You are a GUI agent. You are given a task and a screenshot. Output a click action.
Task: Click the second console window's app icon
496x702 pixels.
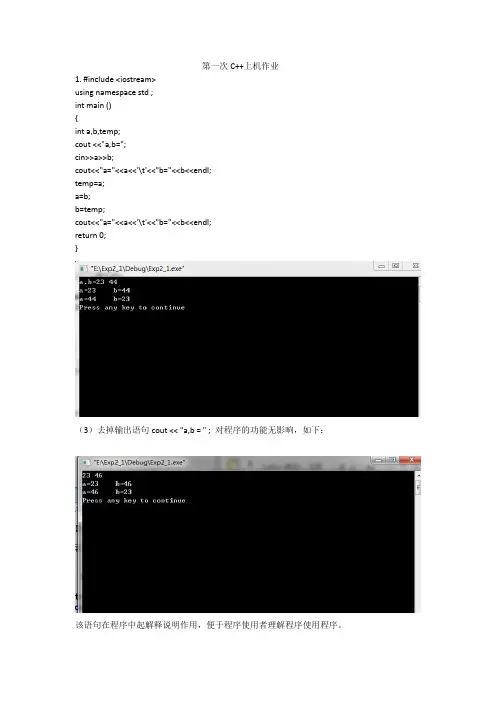(86, 462)
